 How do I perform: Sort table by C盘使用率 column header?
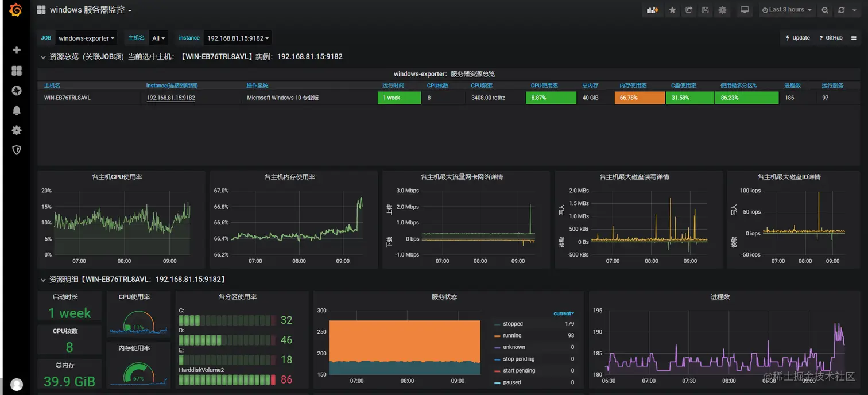[684, 86]
